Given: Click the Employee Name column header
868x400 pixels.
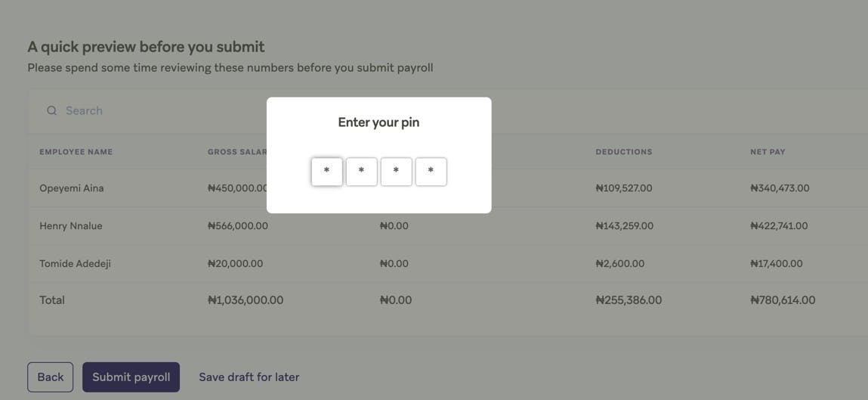Looking at the screenshot, I should 76,152.
